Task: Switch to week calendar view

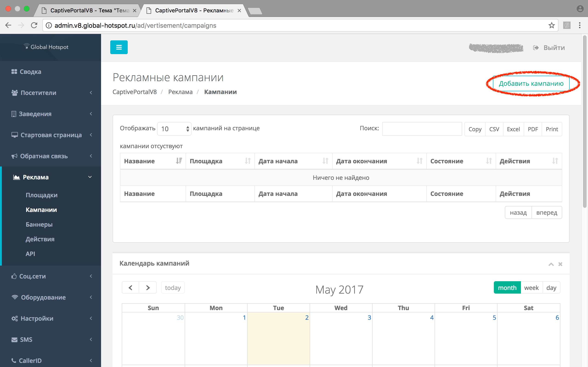Action: click(x=530, y=287)
